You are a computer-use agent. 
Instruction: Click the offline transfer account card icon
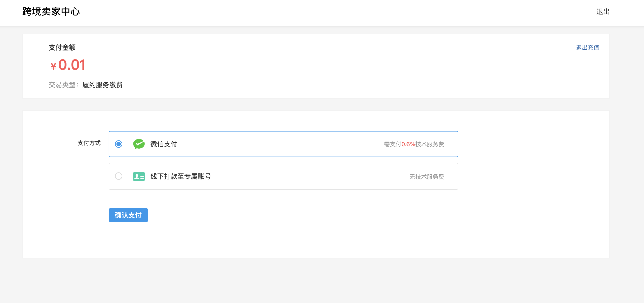pos(139,177)
